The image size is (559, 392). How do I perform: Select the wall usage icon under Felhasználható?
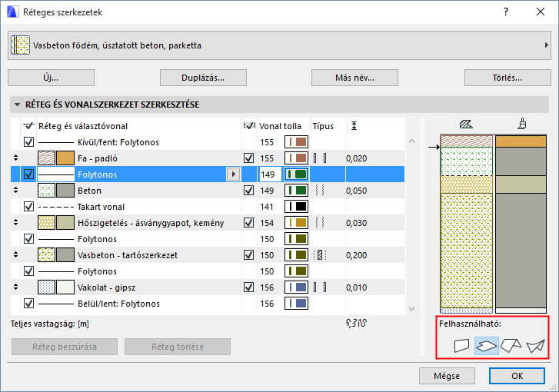[461, 346]
